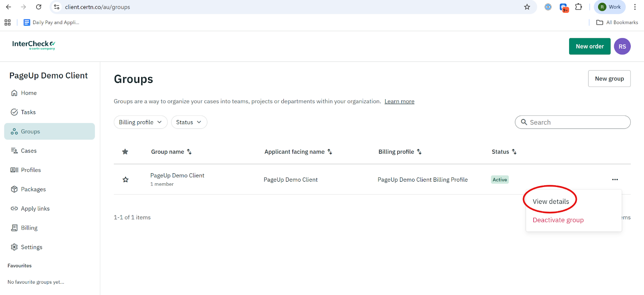
Task: Open Profiles in the sidebar
Action: (31, 170)
